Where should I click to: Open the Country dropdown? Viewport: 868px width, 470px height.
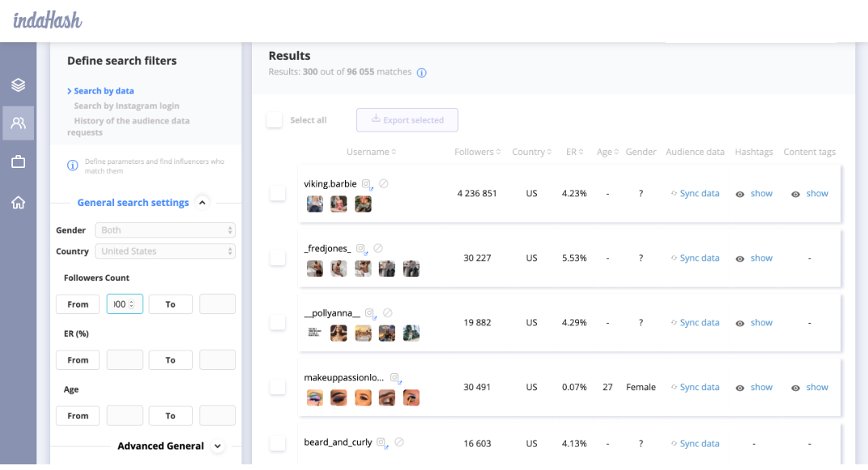165,251
